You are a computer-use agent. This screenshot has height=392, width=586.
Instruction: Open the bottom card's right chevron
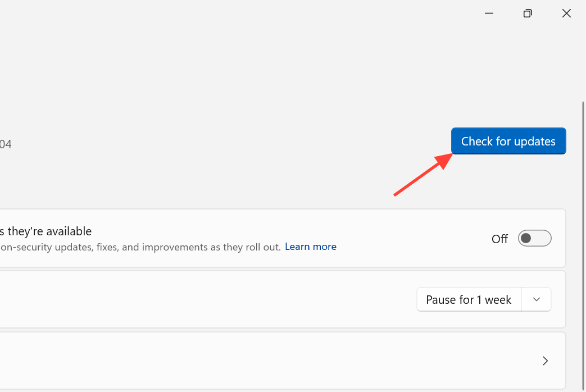tap(545, 361)
